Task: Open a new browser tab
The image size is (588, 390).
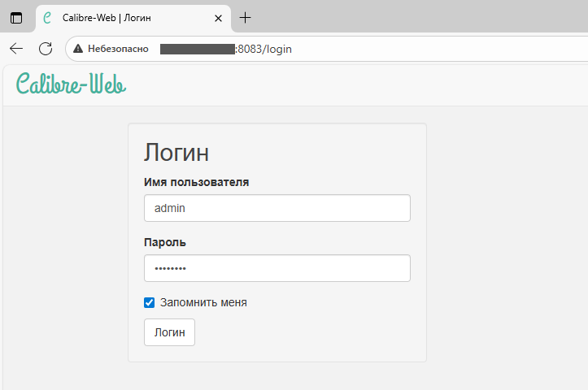Action: click(x=246, y=17)
